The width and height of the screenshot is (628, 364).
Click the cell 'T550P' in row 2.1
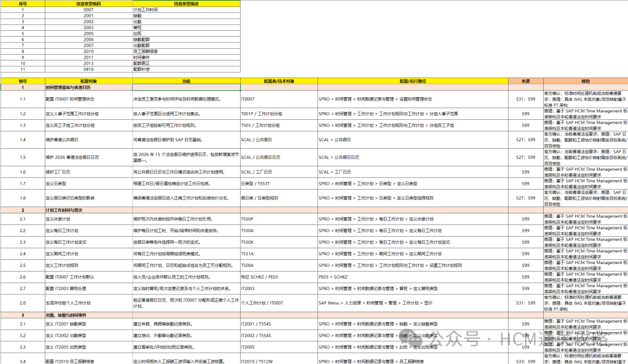pos(279,219)
